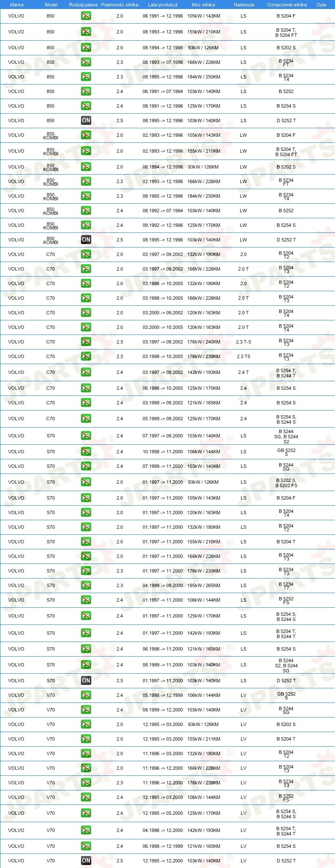
Task: Click the Oznaczenie silnika column header
Action: point(287,5)
